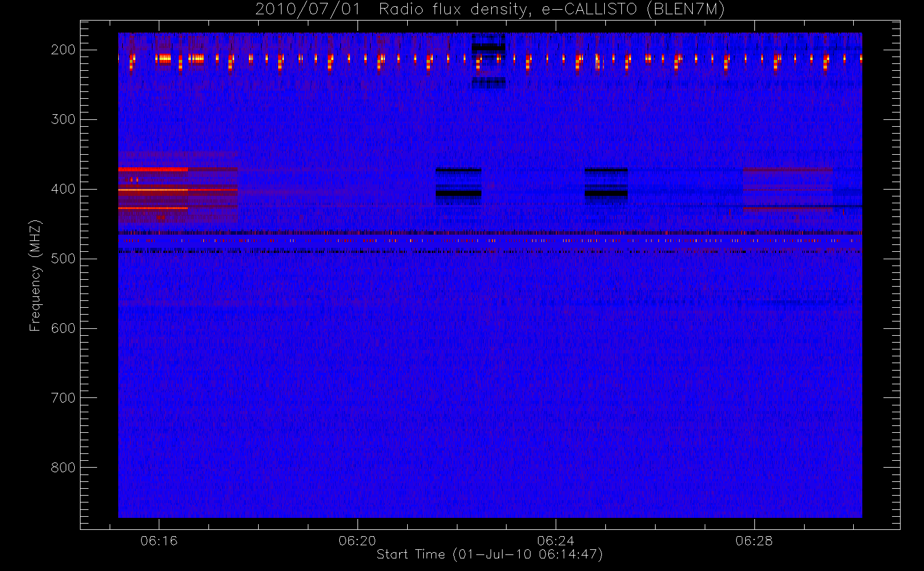
Task: Click the 800 frequency tick label
Action: 63,468
